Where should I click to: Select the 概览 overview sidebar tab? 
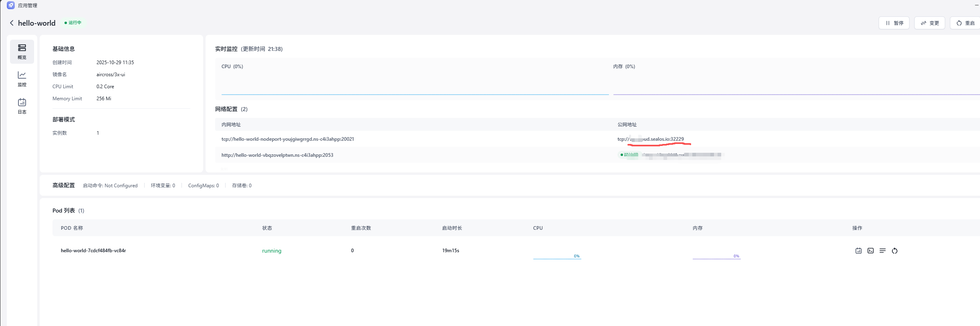pos(22,51)
